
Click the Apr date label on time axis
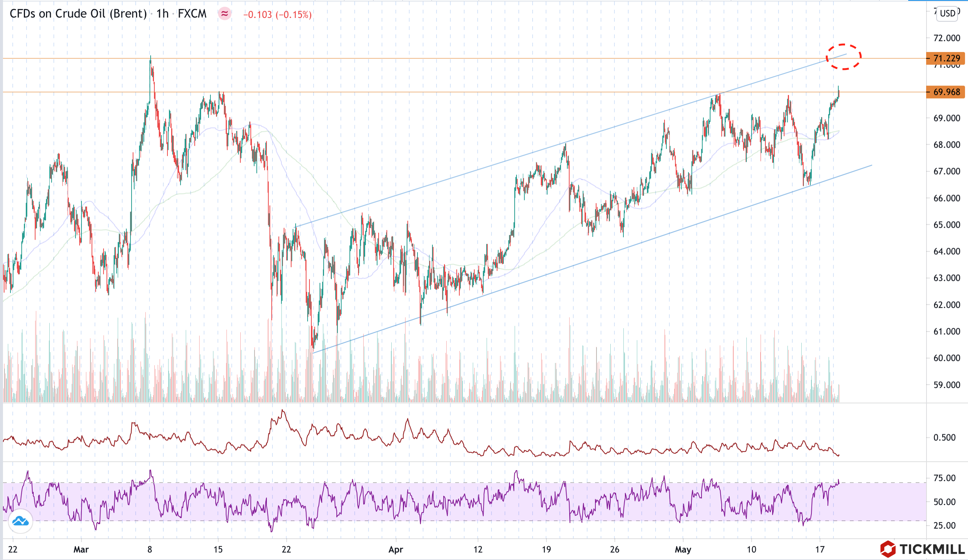(x=396, y=550)
